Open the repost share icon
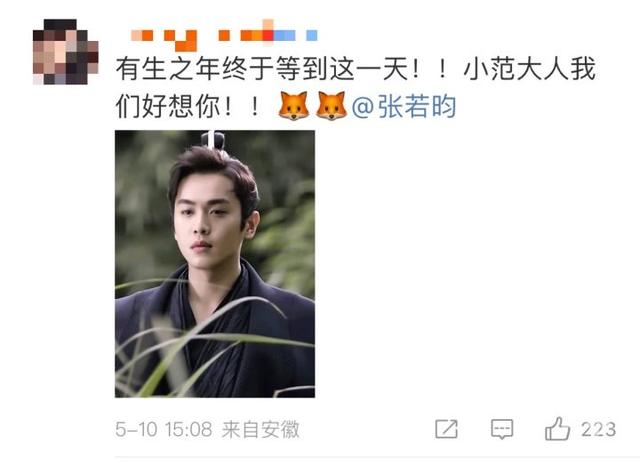This screenshot has height=468, width=640. (x=446, y=429)
